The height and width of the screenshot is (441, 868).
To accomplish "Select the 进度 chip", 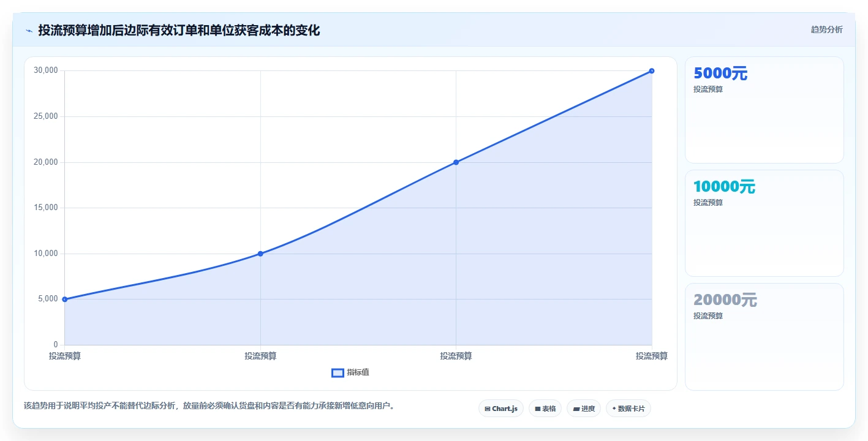I will (584, 409).
